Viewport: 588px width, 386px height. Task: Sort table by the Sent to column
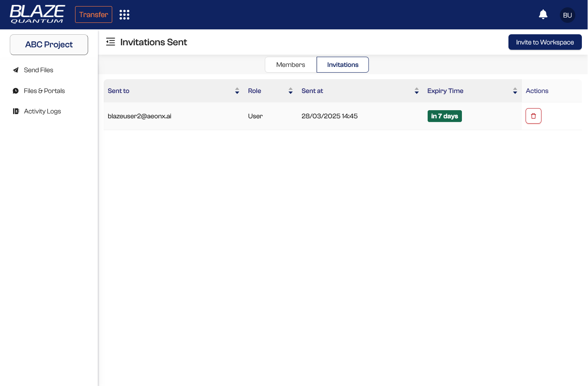click(237, 91)
